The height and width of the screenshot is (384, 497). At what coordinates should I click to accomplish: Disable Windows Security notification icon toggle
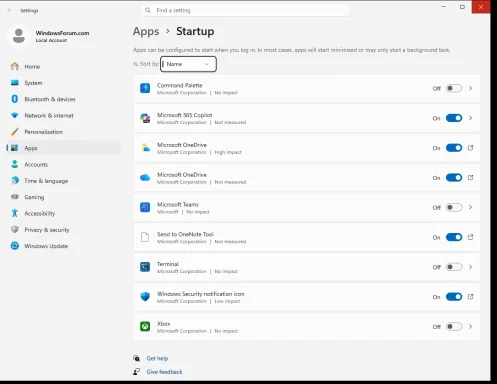(454, 297)
